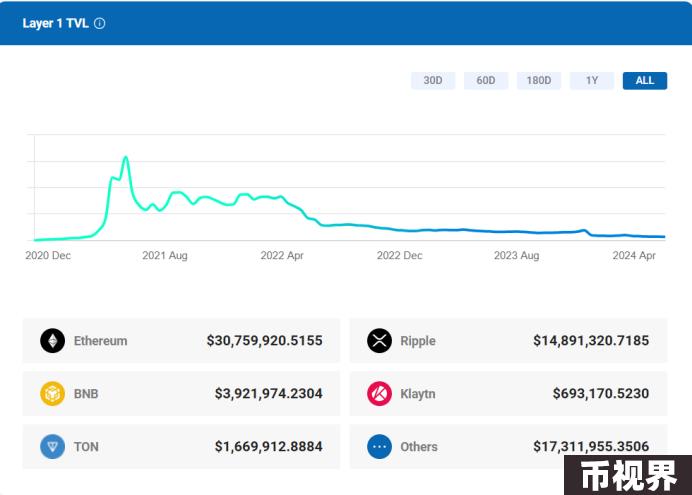Select the ALL time range
The image size is (692, 495).
coord(645,80)
